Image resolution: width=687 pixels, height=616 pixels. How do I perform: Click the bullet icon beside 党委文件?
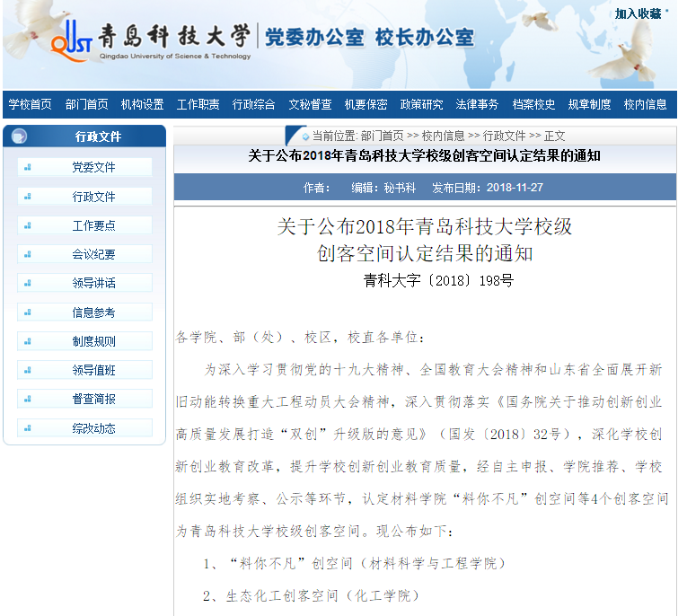tap(28, 167)
